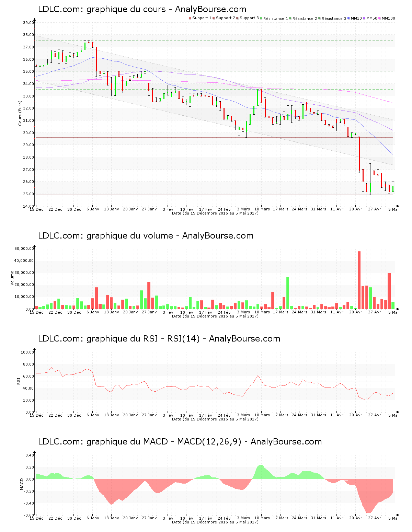Click the 'Cours (Euro)' vertical axis label

pyautogui.click(x=20, y=113)
